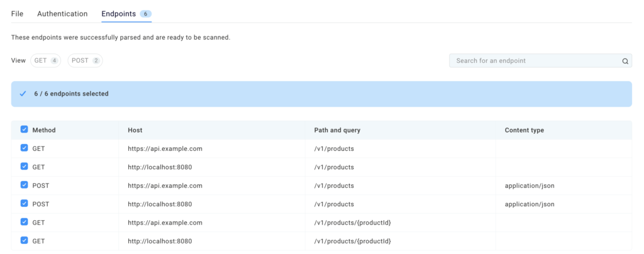The width and height of the screenshot is (644, 254).
Task: Focus the Search for an endpoint field
Action: point(535,61)
